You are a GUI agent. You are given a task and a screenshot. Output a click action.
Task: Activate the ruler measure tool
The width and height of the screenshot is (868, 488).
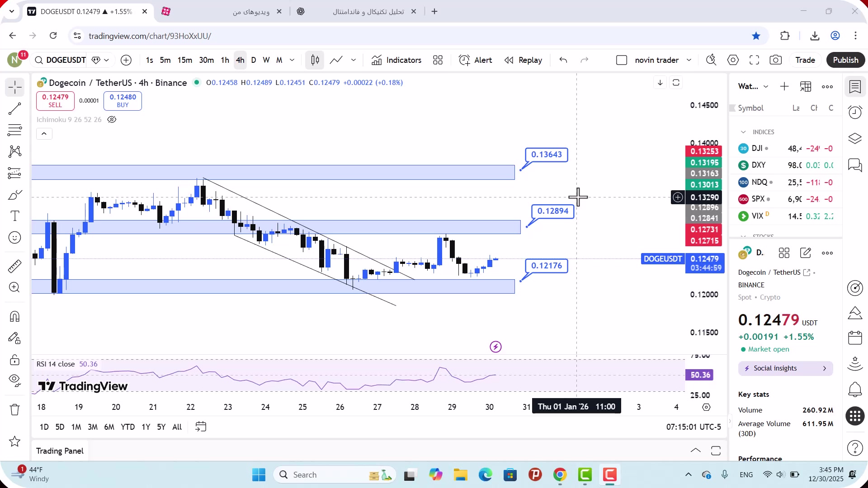tap(14, 266)
